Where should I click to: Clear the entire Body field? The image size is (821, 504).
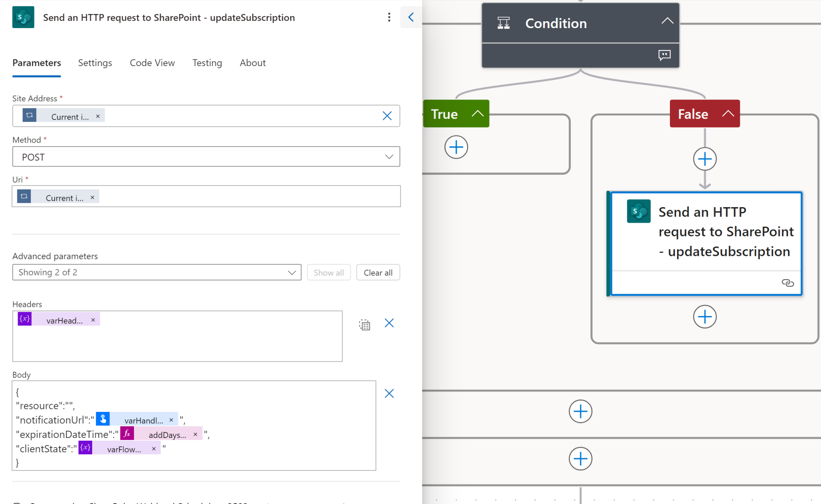tap(388, 393)
